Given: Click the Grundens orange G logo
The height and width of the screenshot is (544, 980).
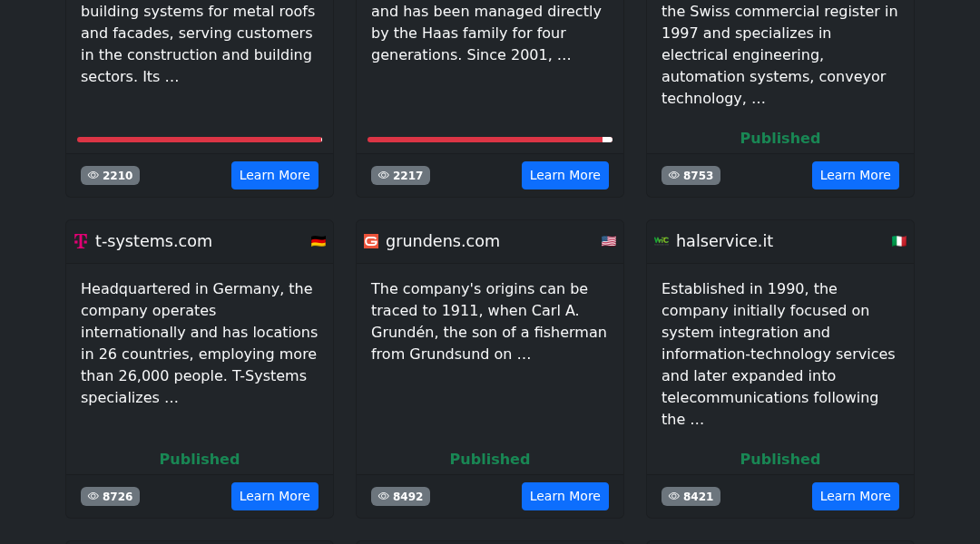Looking at the screenshot, I should pos(371,241).
